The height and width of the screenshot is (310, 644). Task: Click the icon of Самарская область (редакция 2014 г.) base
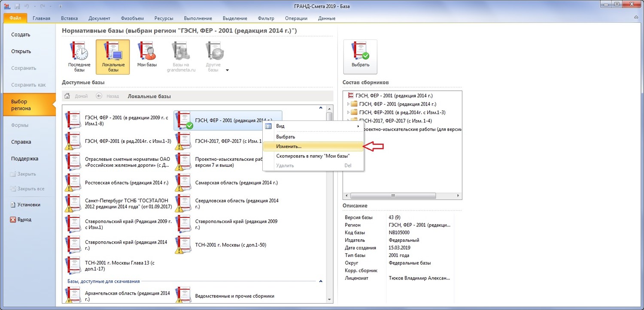[x=183, y=183]
